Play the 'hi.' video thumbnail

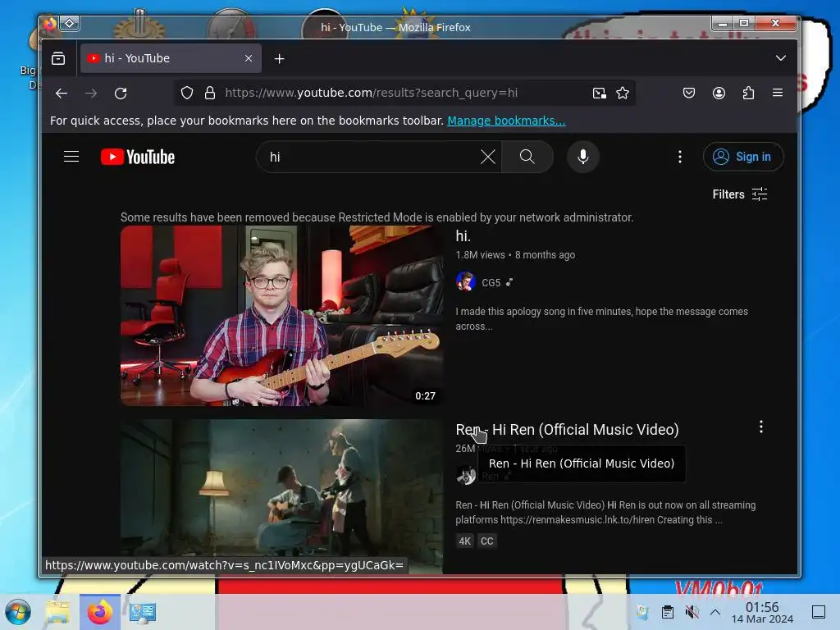(x=282, y=316)
